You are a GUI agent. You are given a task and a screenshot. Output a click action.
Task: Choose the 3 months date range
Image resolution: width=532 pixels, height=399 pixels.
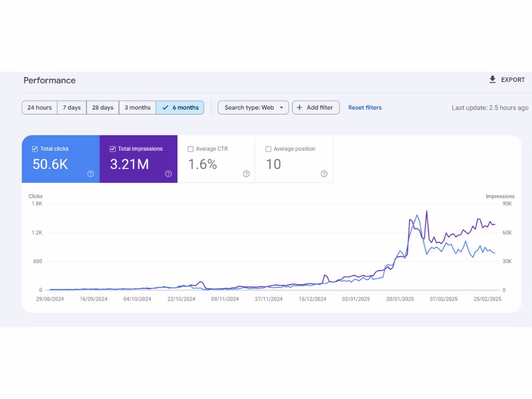click(x=137, y=107)
